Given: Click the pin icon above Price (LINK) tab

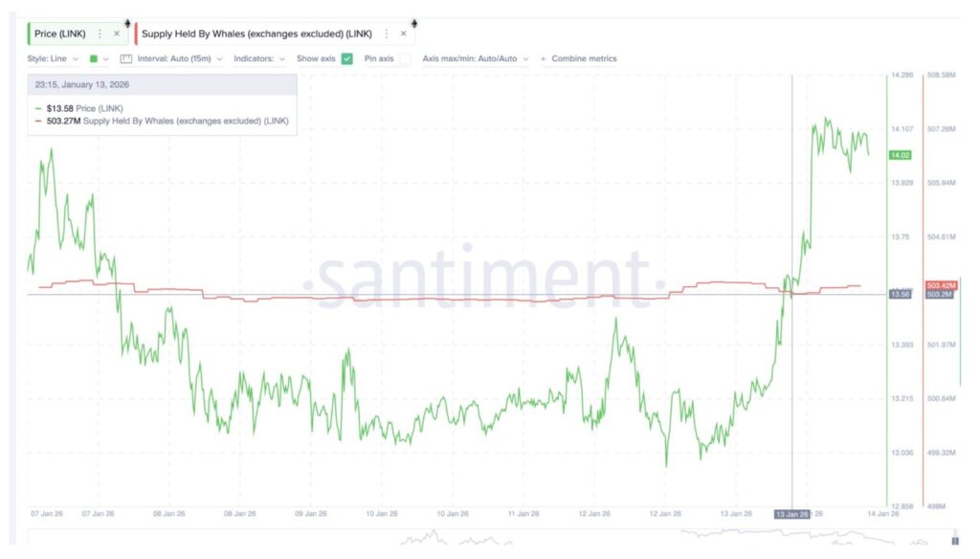Looking at the screenshot, I should (x=127, y=22).
